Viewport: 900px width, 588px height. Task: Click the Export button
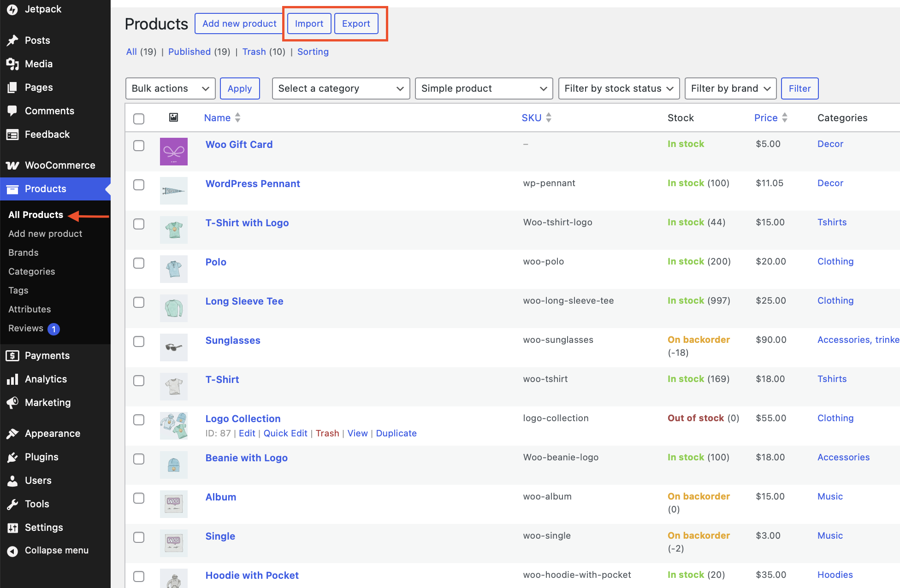(x=356, y=24)
